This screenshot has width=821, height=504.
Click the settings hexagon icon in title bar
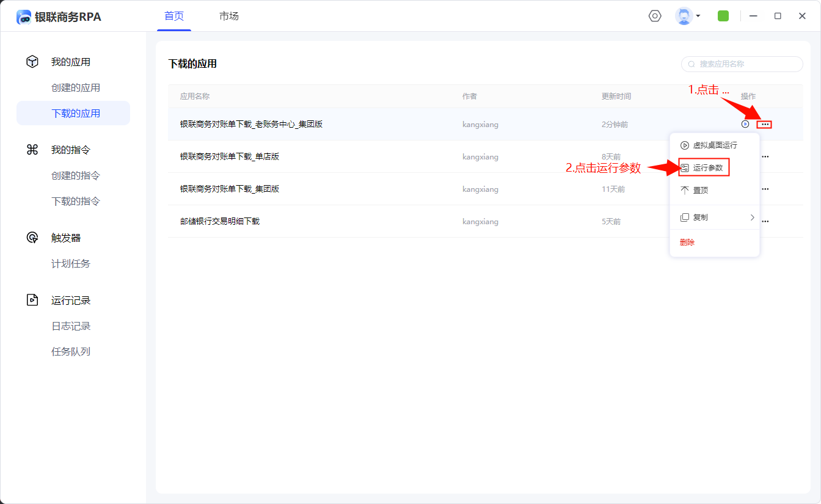[x=655, y=16]
